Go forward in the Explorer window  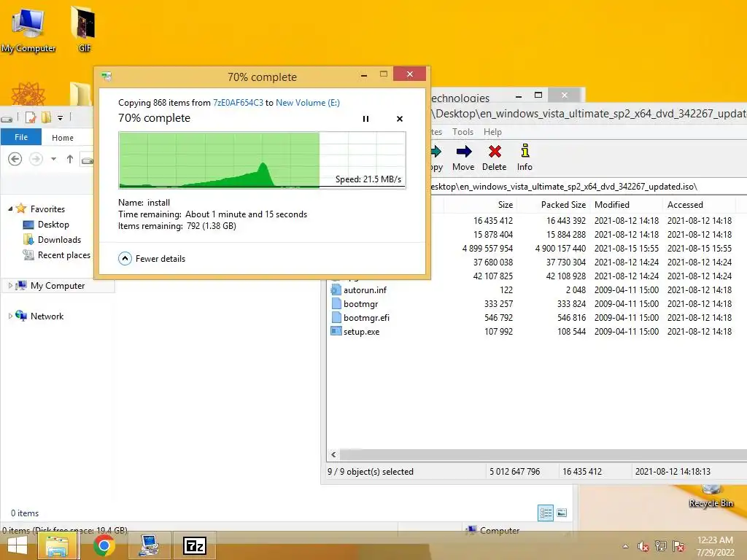(x=36, y=159)
